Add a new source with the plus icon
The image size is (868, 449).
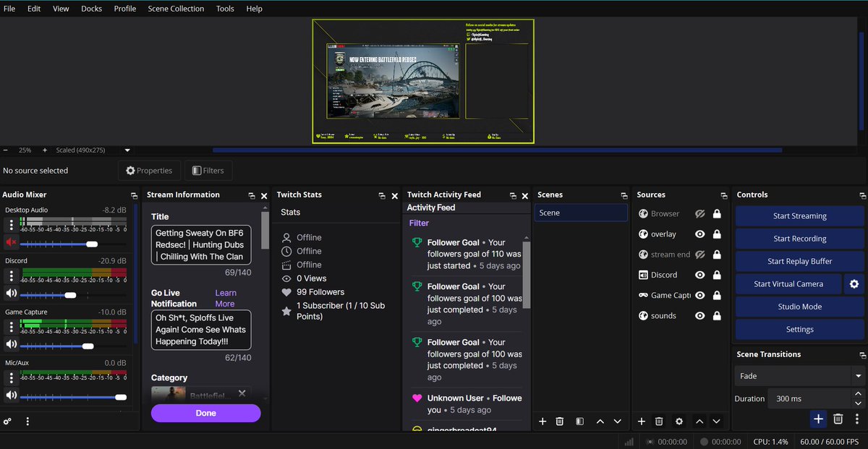(641, 421)
